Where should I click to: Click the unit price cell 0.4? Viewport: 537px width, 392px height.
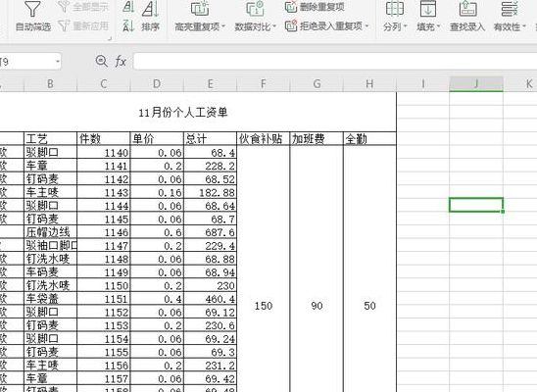[157, 299]
